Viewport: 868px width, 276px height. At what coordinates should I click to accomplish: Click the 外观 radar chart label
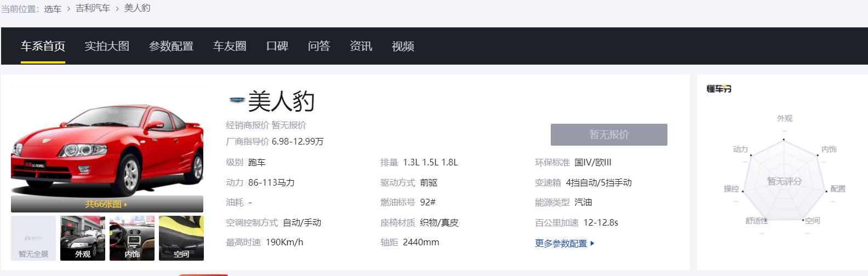(x=784, y=118)
